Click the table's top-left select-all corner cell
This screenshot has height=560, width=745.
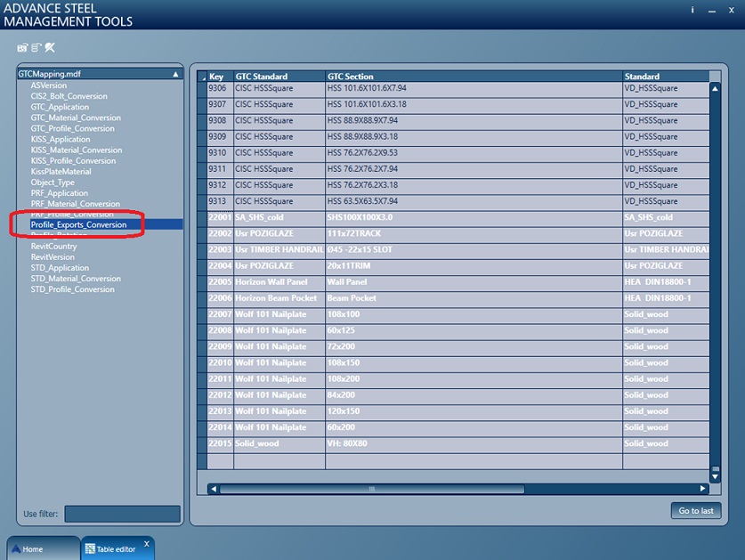[x=202, y=77]
